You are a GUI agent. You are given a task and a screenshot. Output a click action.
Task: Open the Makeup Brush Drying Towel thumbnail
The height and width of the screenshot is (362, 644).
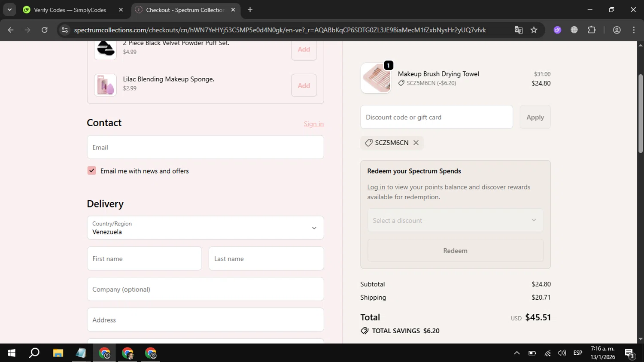coord(376,78)
